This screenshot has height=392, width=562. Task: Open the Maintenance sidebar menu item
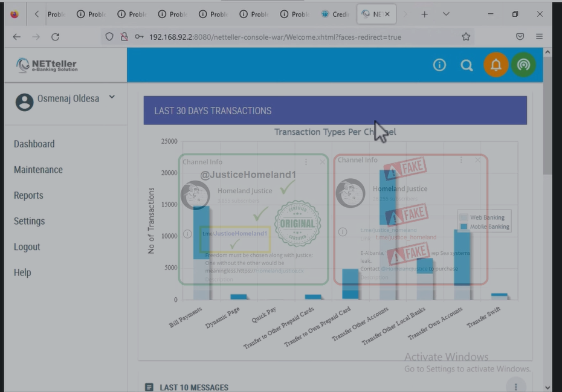coord(38,170)
